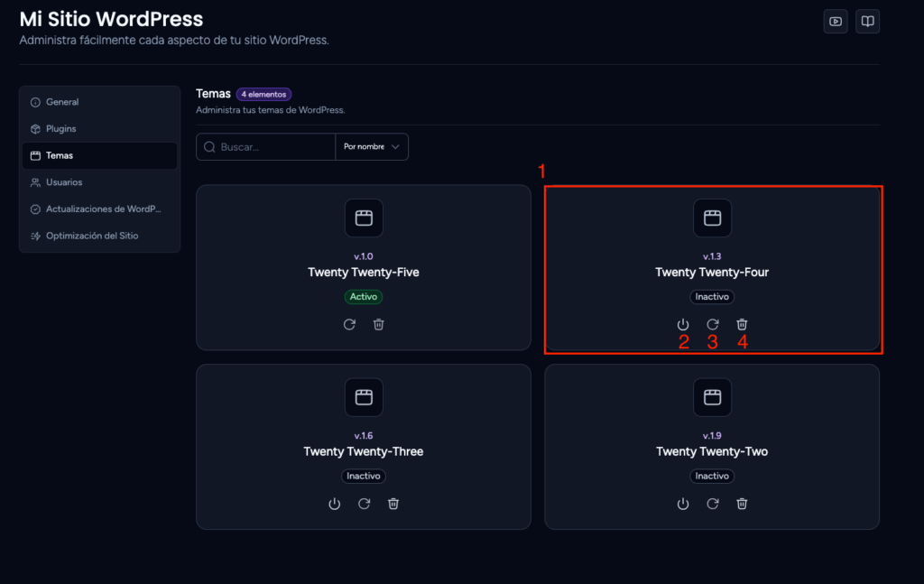Viewport: 924px width, 584px height.
Task: Click the Buscar search field
Action: pos(266,147)
